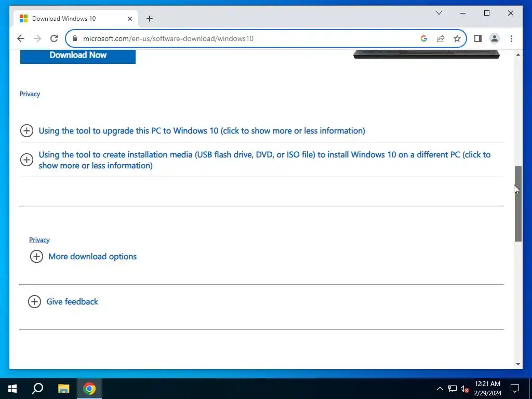Reload the Download Windows 10 page
Viewport: 532px width, 399px height.
point(54,38)
